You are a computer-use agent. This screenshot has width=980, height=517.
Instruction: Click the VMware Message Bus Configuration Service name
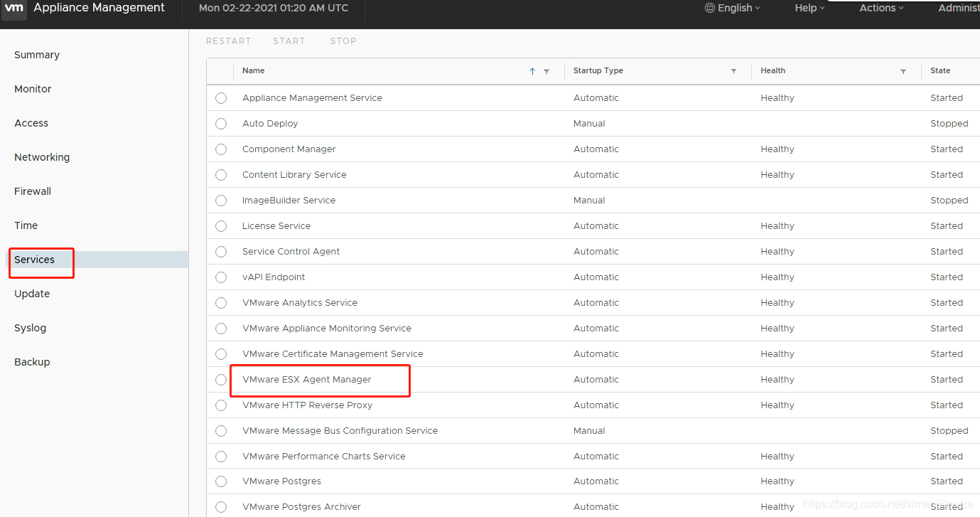point(340,431)
